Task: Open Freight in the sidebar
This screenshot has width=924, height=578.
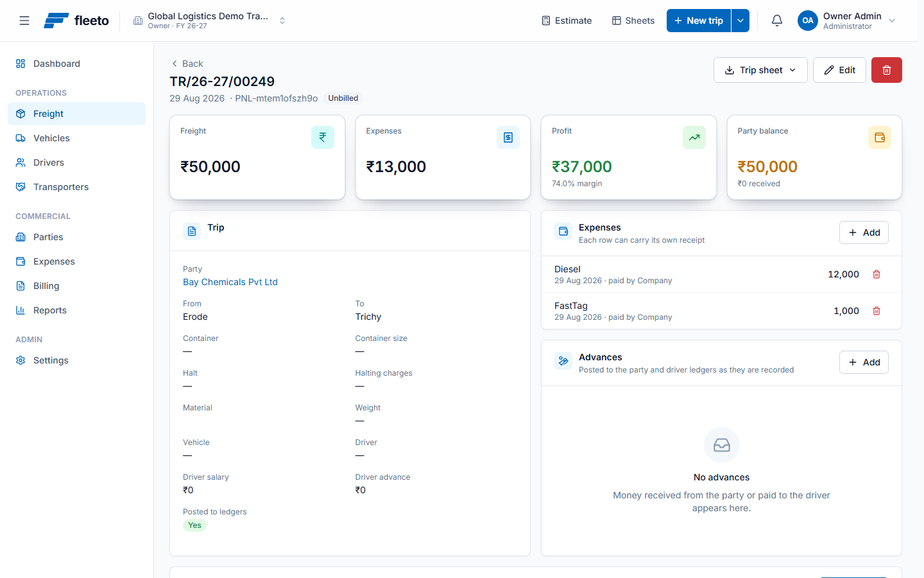Action: tap(76, 114)
